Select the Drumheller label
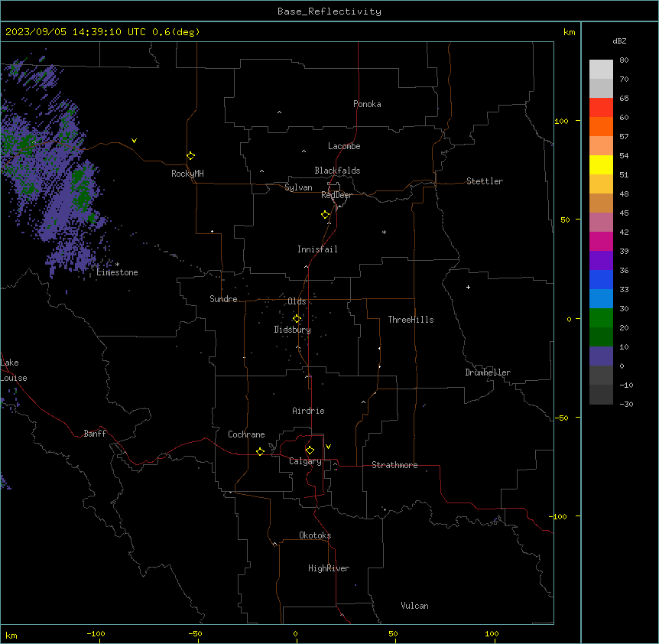This screenshot has width=659, height=644. pyautogui.click(x=488, y=372)
